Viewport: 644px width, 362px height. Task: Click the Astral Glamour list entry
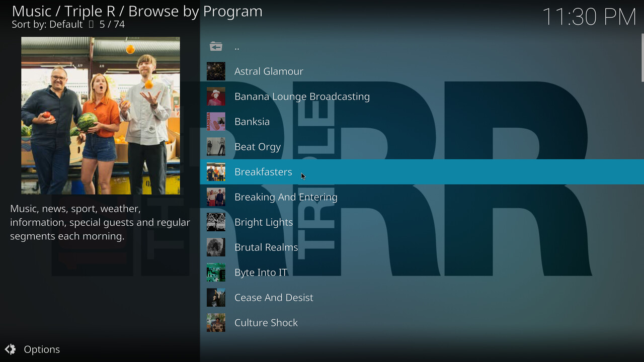coord(269,71)
